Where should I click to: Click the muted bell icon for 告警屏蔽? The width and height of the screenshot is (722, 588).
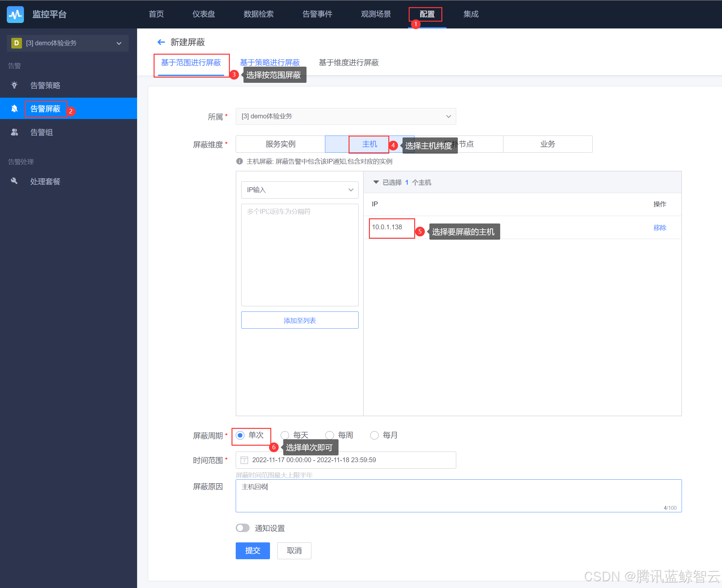14,108
